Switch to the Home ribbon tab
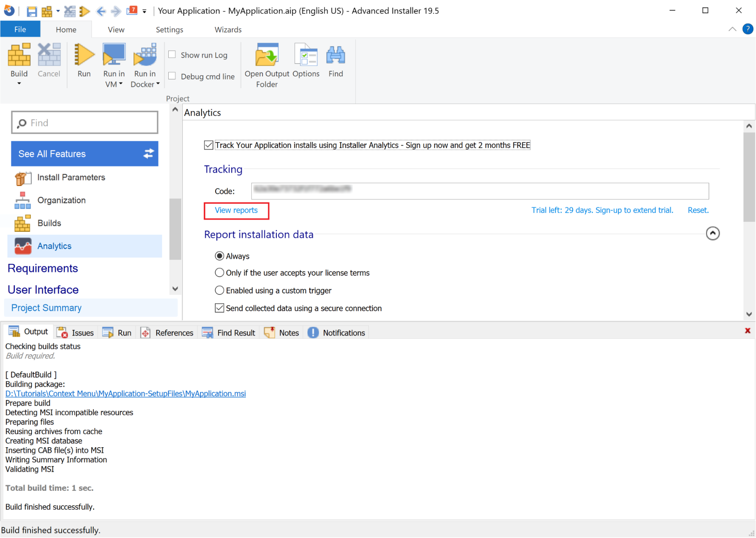The image size is (756, 538). pos(66,29)
